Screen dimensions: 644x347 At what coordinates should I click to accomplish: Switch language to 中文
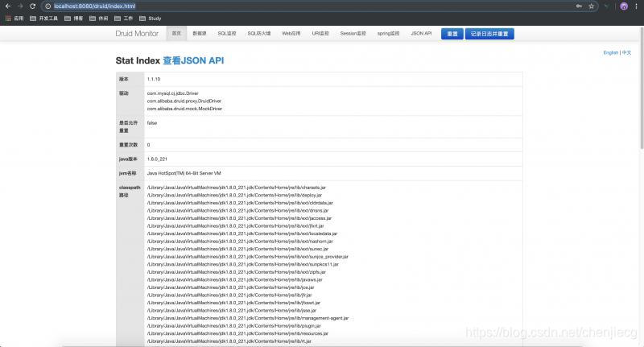click(x=626, y=52)
